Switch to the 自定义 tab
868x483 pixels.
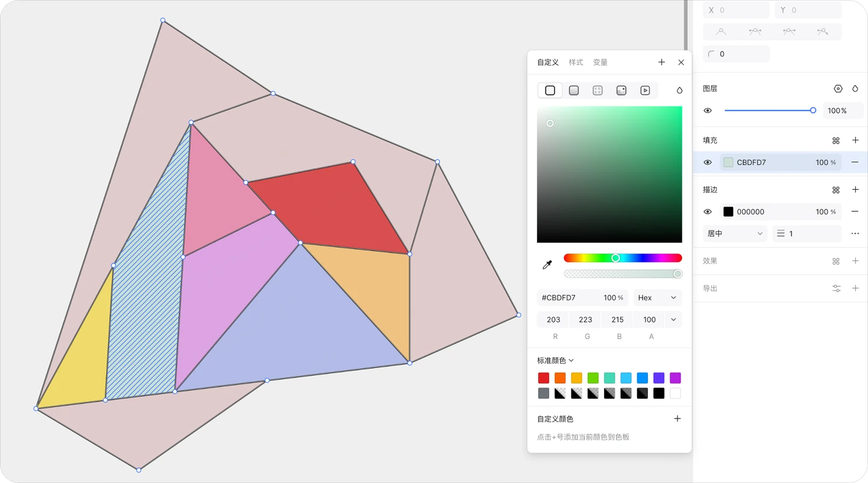coord(548,63)
